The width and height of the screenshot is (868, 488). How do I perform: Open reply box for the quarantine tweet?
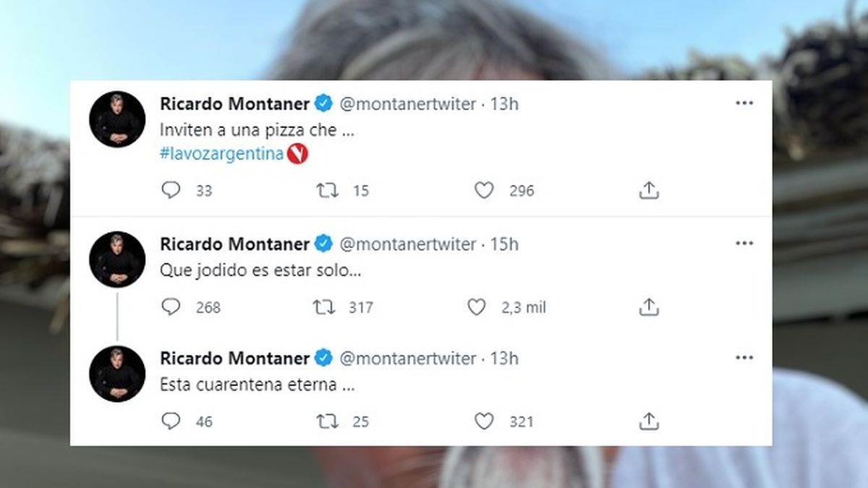pos(171,421)
